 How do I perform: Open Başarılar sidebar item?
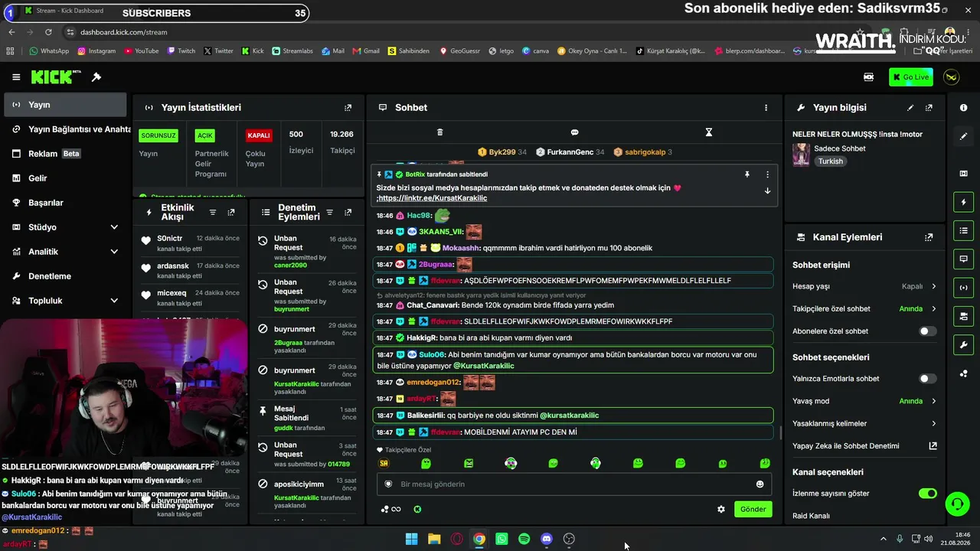pyautogui.click(x=65, y=203)
